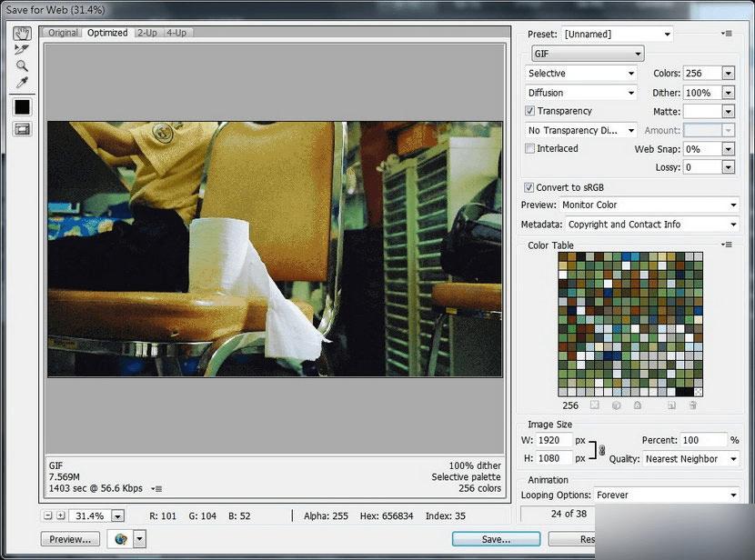Enable the Interlaced checkbox
Viewport: 755px width, 560px height.
point(529,148)
